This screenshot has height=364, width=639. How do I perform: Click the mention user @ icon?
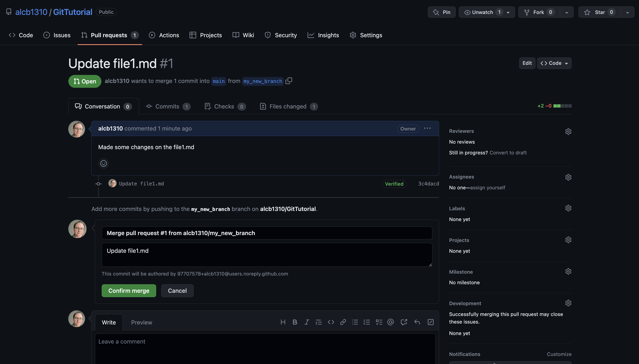coord(391,322)
